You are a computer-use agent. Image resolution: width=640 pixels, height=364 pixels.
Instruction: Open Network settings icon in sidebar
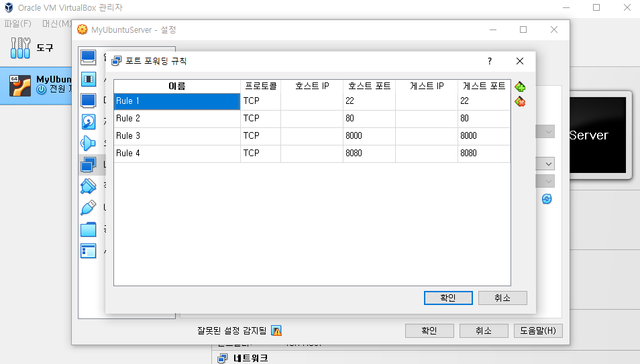point(88,165)
